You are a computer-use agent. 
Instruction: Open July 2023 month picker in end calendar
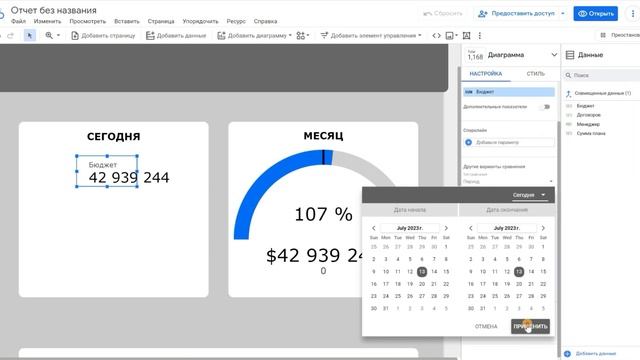click(507, 228)
